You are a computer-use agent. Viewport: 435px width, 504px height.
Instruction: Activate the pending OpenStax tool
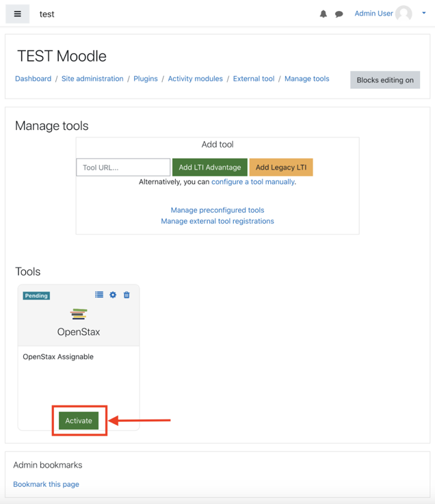[x=79, y=421]
